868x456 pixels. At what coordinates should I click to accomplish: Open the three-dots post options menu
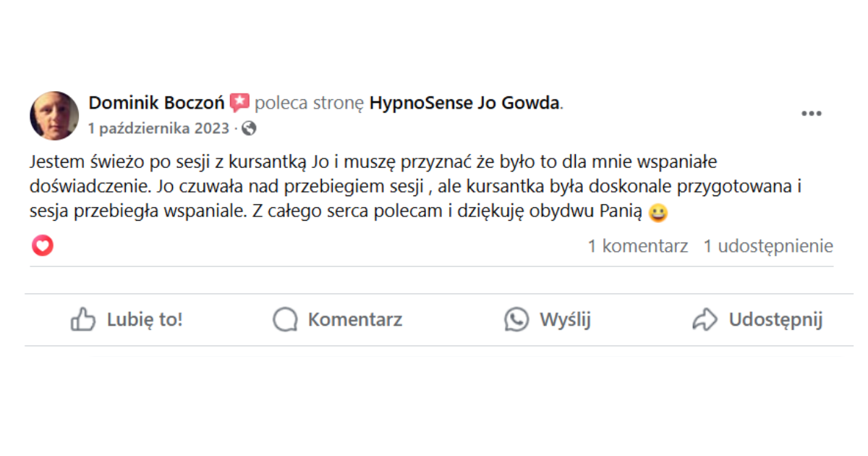pyautogui.click(x=811, y=114)
